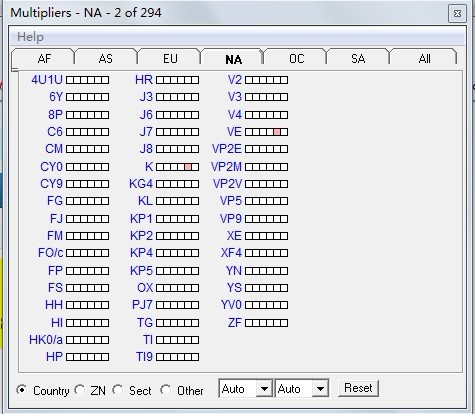Click the Reset button
This screenshot has width=475, height=414.
(358, 388)
